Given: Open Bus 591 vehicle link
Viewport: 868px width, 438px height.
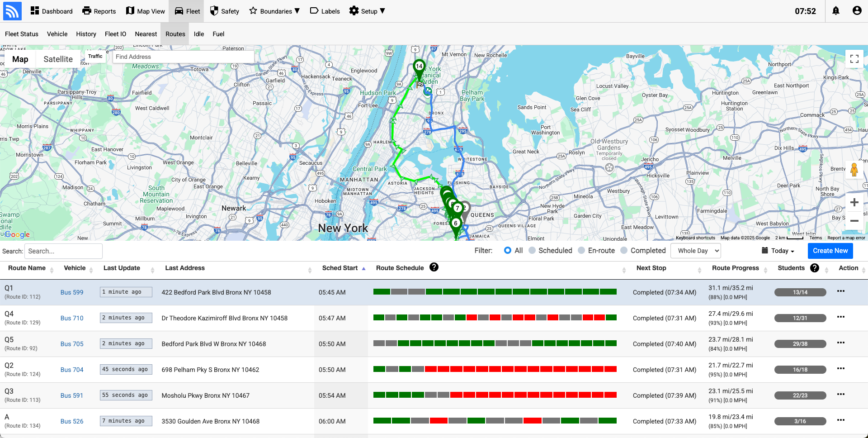Looking at the screenshot, I should click(72, 395).
